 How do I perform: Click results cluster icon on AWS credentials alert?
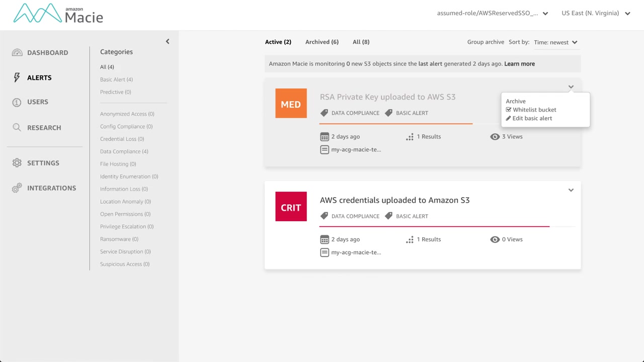(x=410, y=240)
